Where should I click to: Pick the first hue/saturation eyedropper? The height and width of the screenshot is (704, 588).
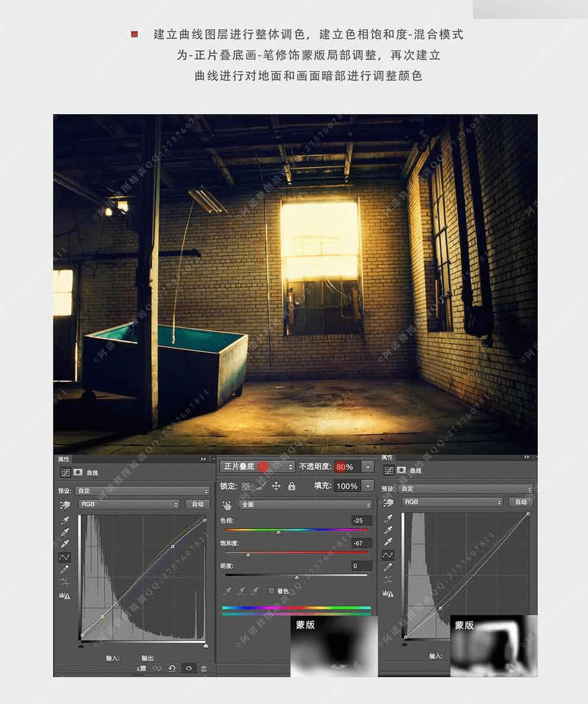pos(228,591)
